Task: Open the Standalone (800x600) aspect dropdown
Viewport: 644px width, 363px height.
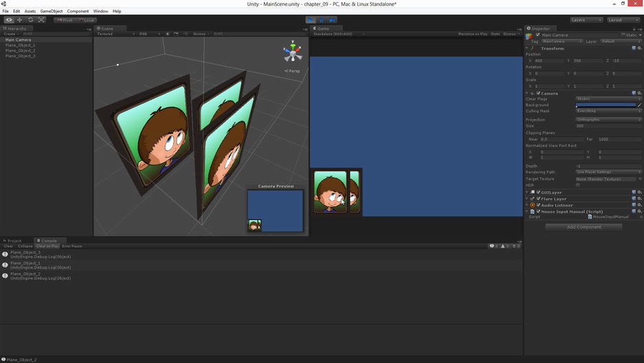Action: pyautogui.click(x=339, y=34)
